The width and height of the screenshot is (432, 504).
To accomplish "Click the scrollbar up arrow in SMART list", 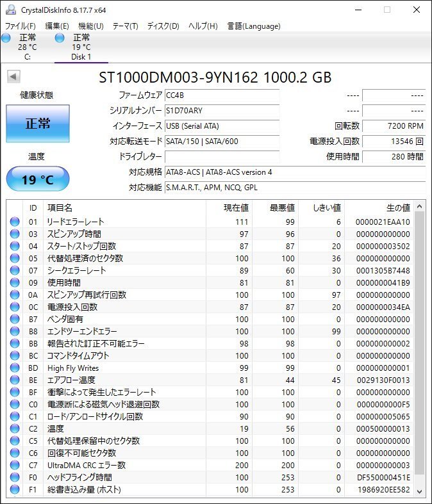I will click(419, 206).
